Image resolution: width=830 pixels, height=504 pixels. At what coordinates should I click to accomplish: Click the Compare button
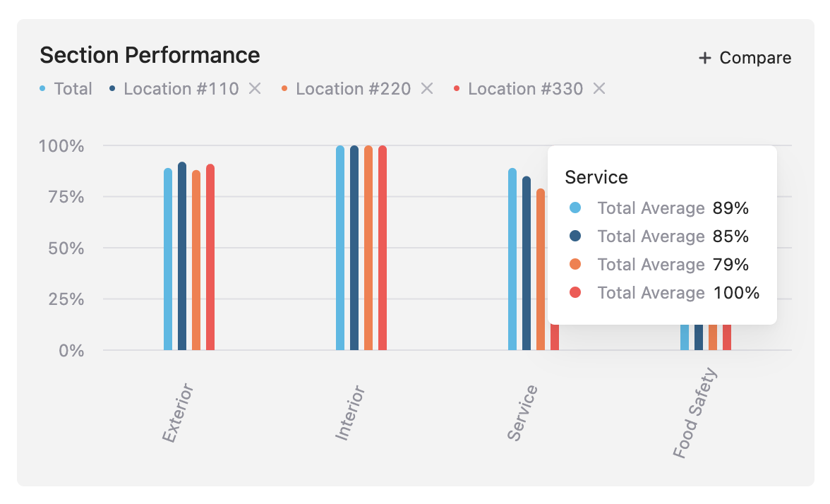click(745, 58)
